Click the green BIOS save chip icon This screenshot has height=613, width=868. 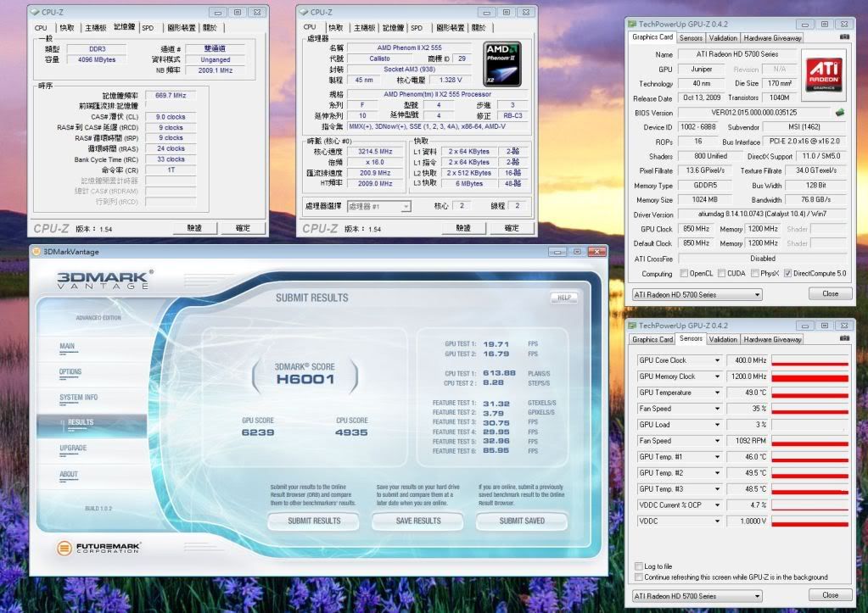[840, 112]
